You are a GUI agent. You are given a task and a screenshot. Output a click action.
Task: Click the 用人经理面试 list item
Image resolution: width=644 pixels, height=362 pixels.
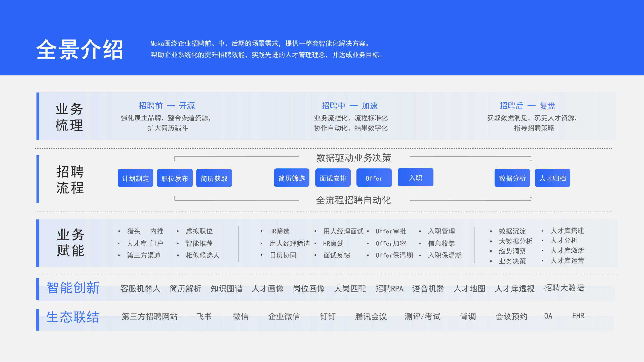tap(343, 231)
